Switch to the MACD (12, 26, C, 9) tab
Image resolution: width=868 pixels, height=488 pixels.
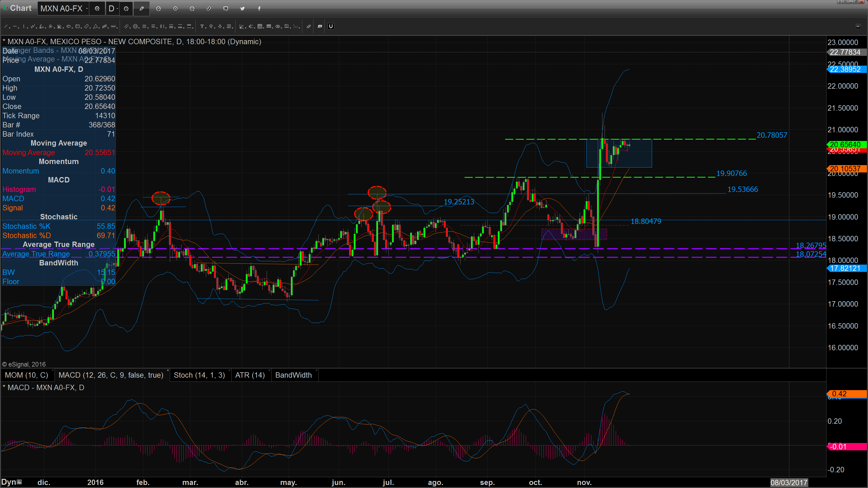(111, 375)
